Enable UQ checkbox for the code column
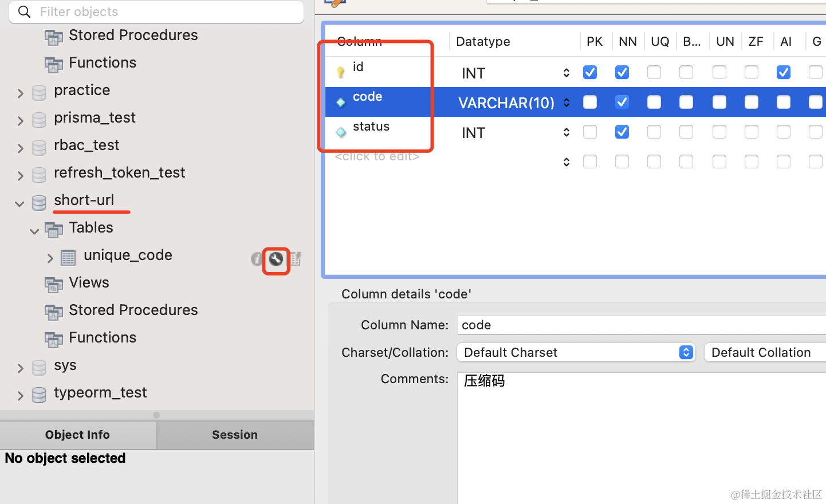 click(654, 102)
